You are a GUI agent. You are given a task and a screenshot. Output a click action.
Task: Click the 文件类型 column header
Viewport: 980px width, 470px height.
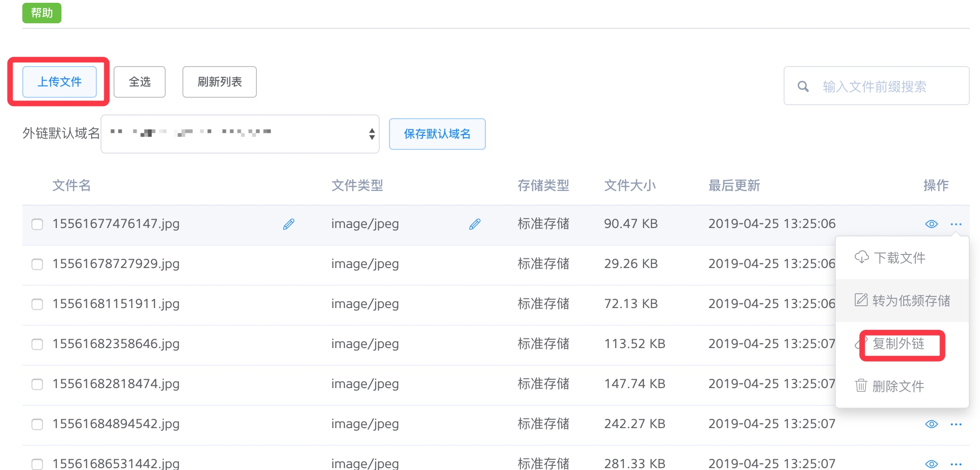(x=357, y=186)
